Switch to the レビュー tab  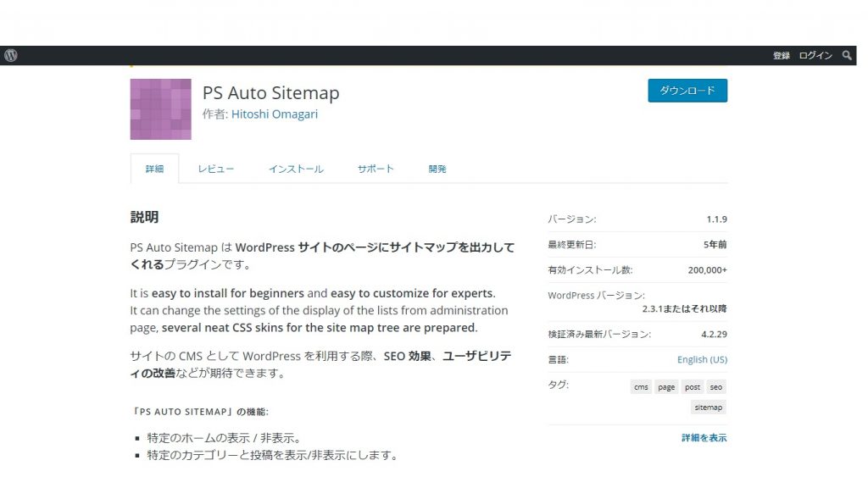click(x=216, y=169)
